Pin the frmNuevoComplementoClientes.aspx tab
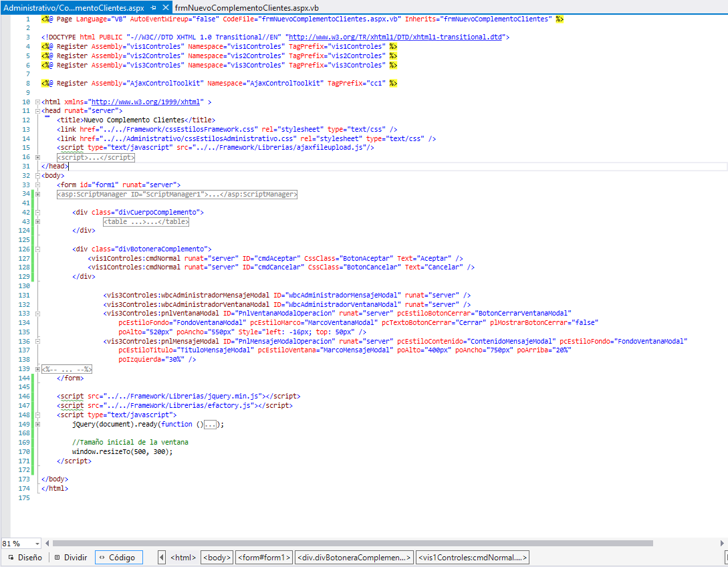Image resolution: width=728 pixels, height=567 pixels. tap(154, 7)
